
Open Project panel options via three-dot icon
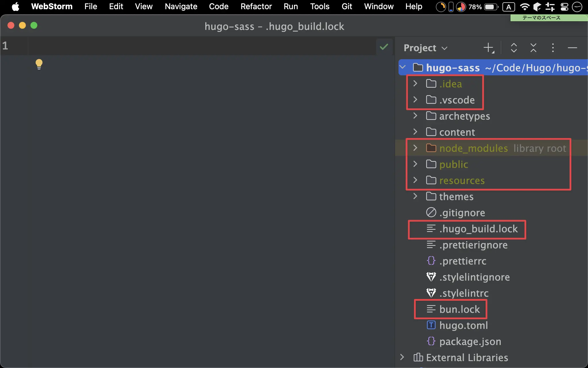coord(553,48)
